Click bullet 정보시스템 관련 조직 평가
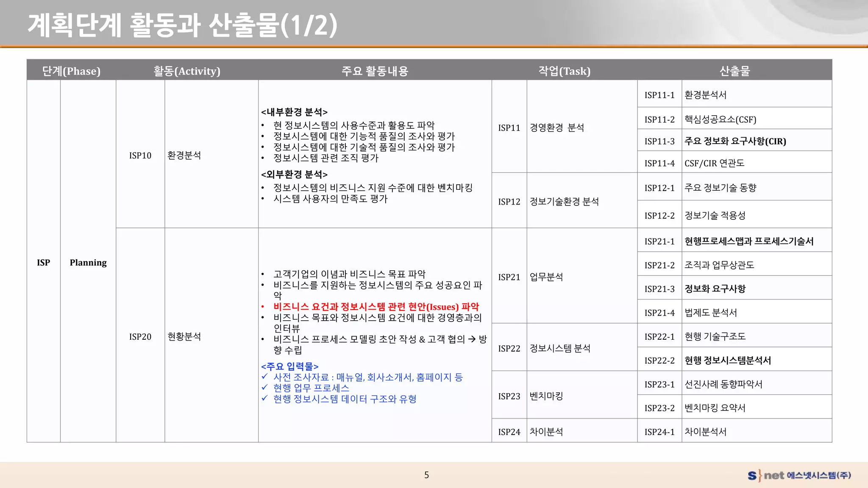Image resolution: width=868 pixels, height=488 pixels. [x=325, y=158]
